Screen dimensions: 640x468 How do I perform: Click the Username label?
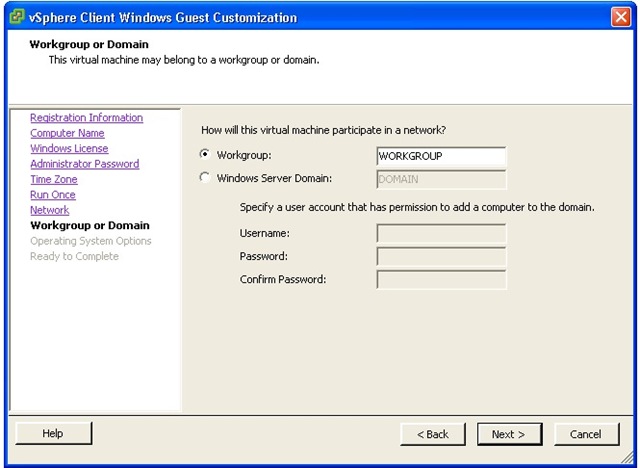(x=264, y=233)
